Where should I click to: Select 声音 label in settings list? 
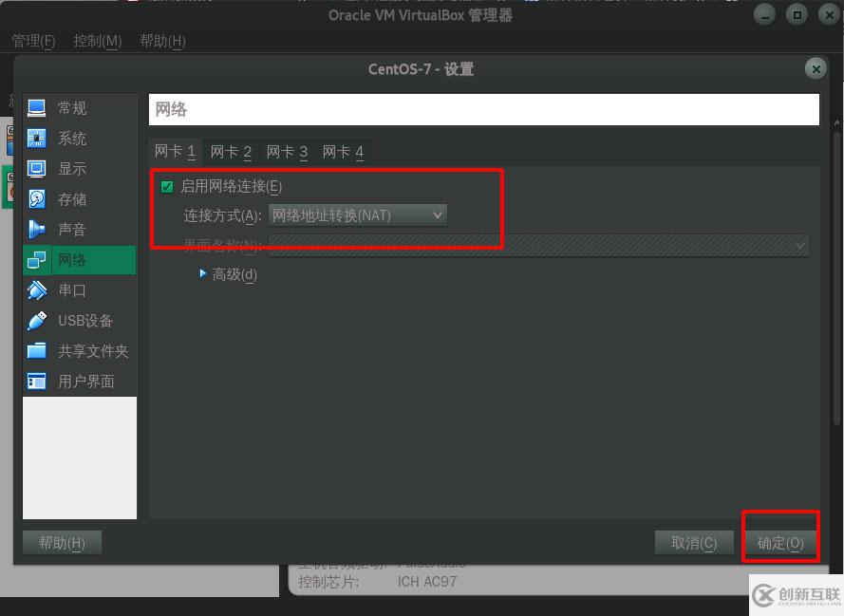[x=72, y=230]
